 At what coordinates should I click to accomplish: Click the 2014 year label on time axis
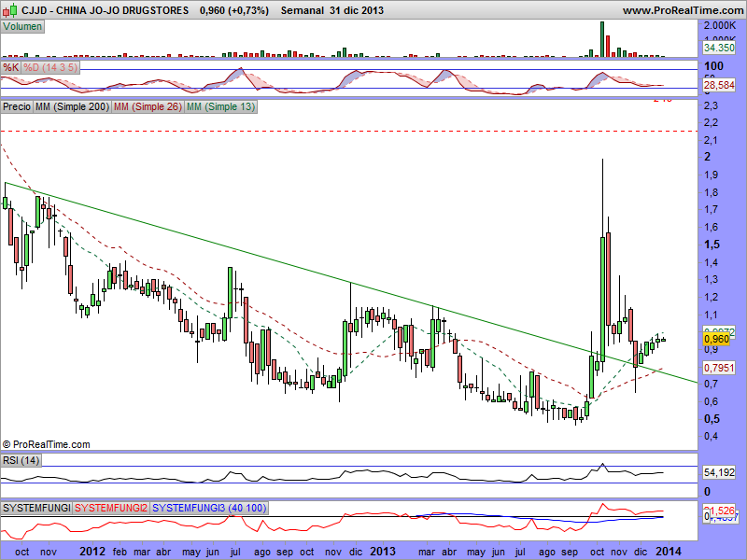coord(669,552)
